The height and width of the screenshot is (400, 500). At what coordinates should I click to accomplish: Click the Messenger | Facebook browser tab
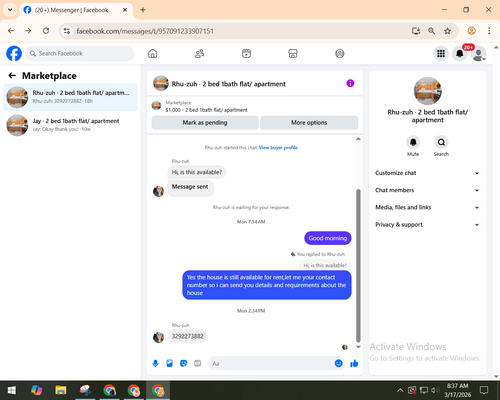76,10
